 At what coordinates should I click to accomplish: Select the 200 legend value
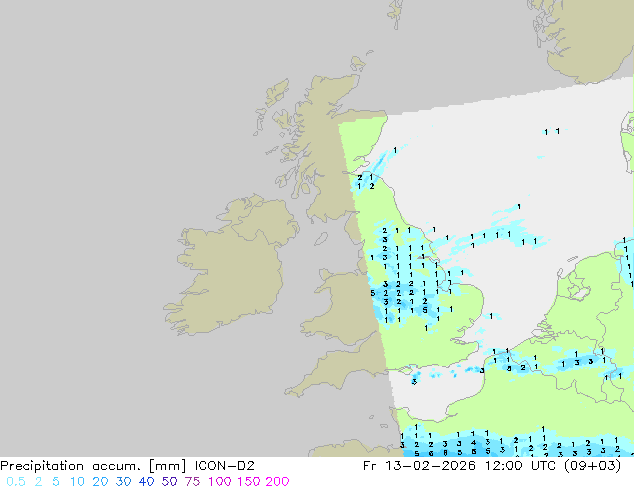277,482
